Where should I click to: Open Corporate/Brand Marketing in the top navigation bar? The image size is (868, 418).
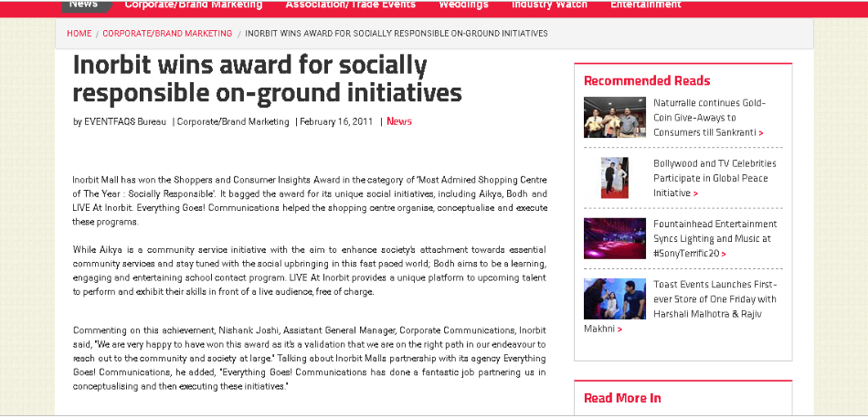[x=194, y=5]
